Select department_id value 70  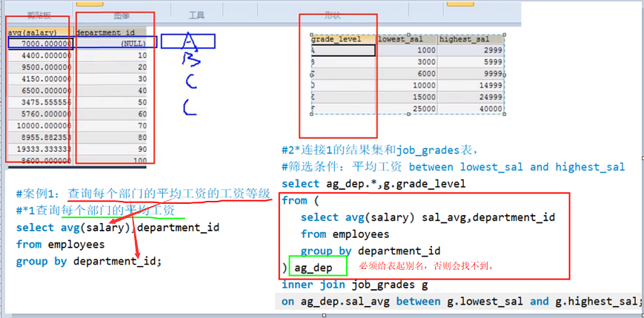[x=142, y=126]
